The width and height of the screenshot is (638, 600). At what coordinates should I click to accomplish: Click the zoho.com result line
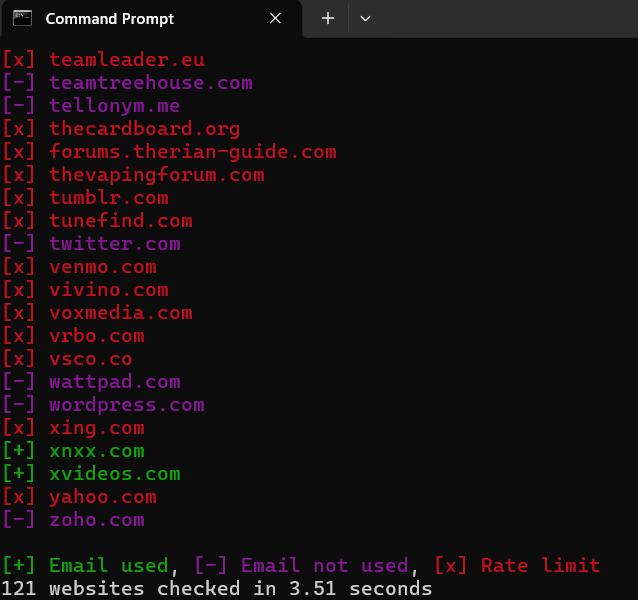point(73,520)
